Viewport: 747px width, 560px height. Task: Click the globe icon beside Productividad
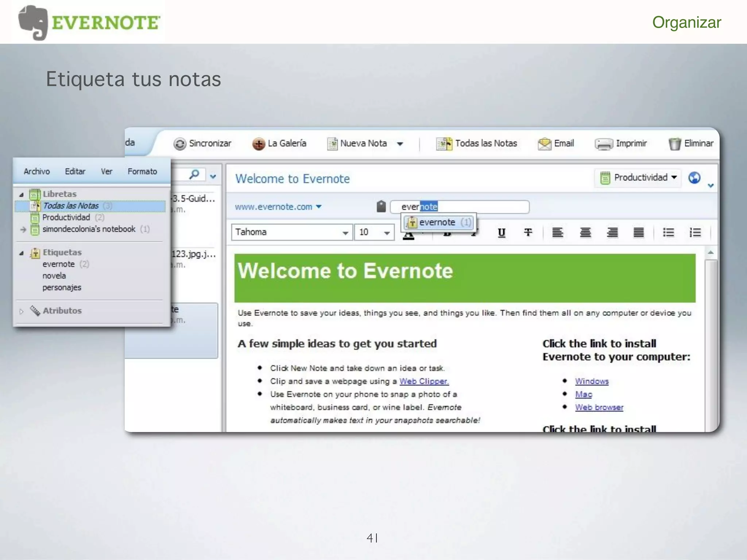[x=694, y=178]
